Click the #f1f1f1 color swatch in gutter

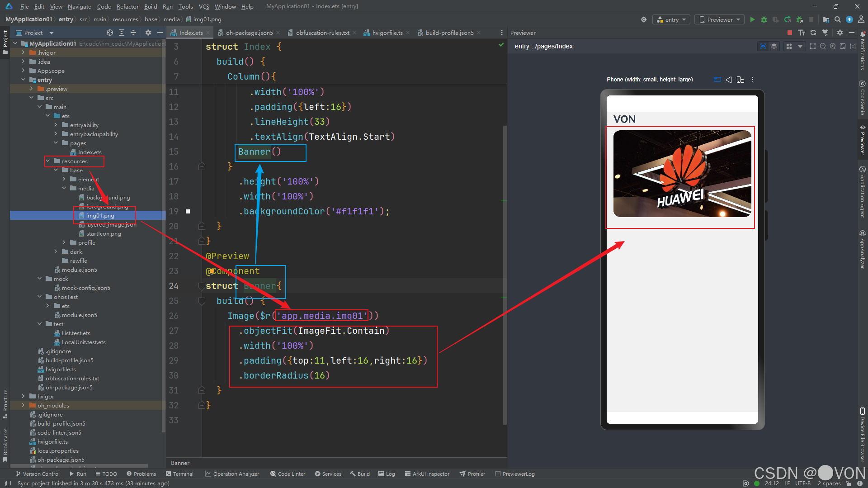click(x=188, y=211)
